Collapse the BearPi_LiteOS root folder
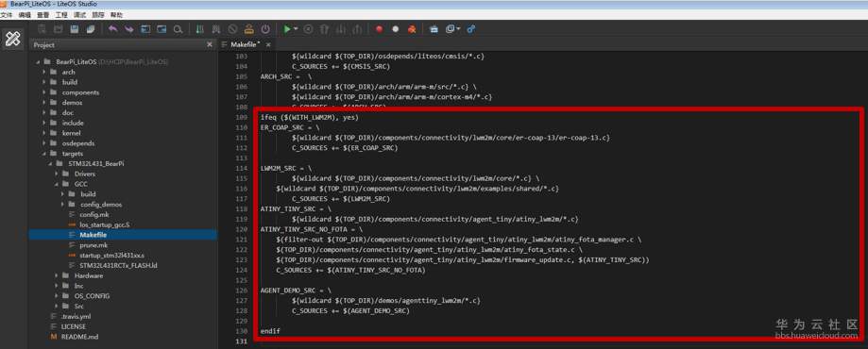The width and height of the screenshot is (868, 349). [x=38, y=62]
